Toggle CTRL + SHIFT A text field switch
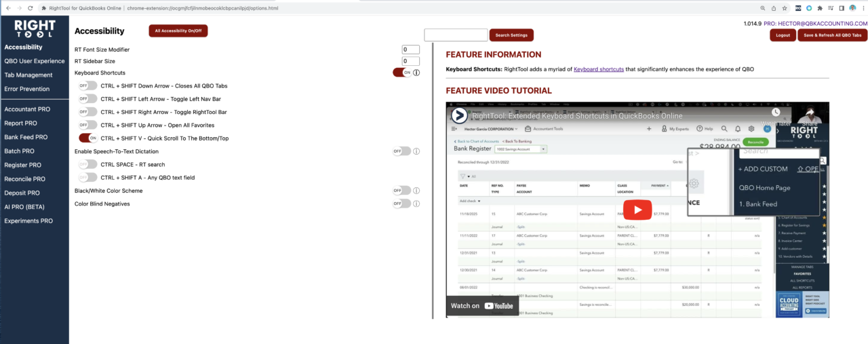This screenshot has height=344, width=868. coord(87,178)
